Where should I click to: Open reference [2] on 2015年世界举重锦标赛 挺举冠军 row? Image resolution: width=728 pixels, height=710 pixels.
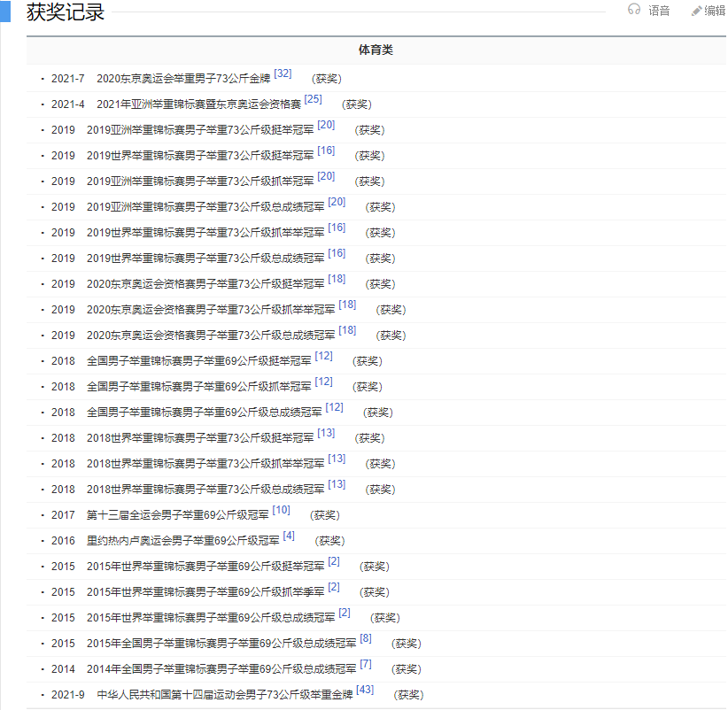334,561
